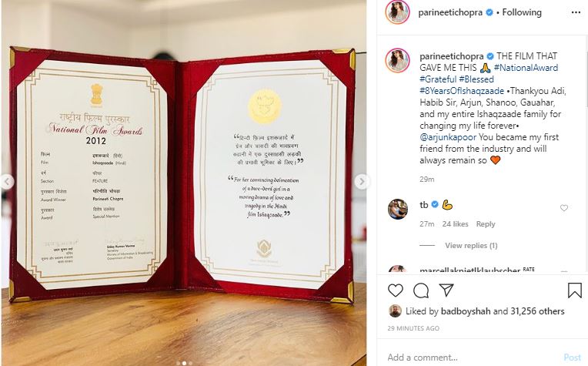
Task: Like tb's comment with small heart
Action: click(x=564, y=208)
